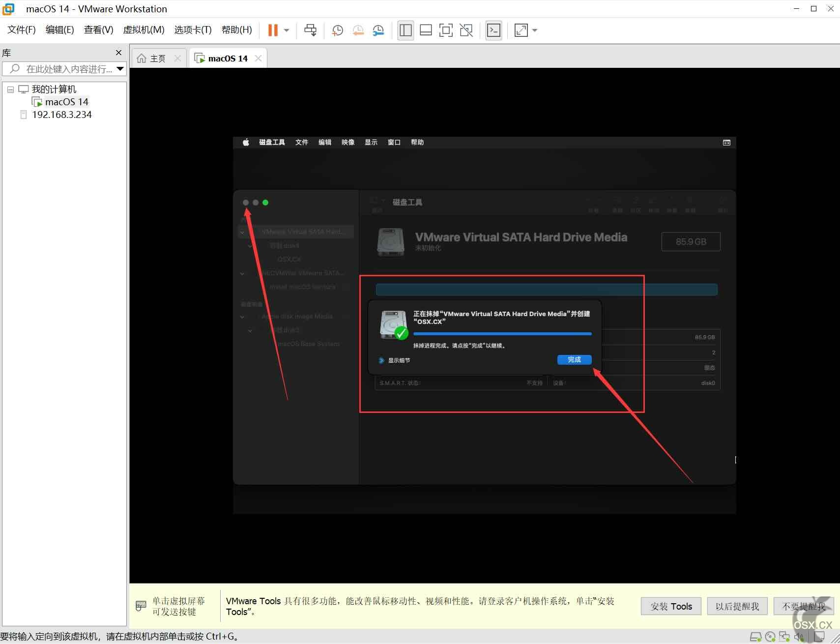Select the macOS 14 VM in library
The width and height of the screenshot is (840, 644).
pos(67,102)
